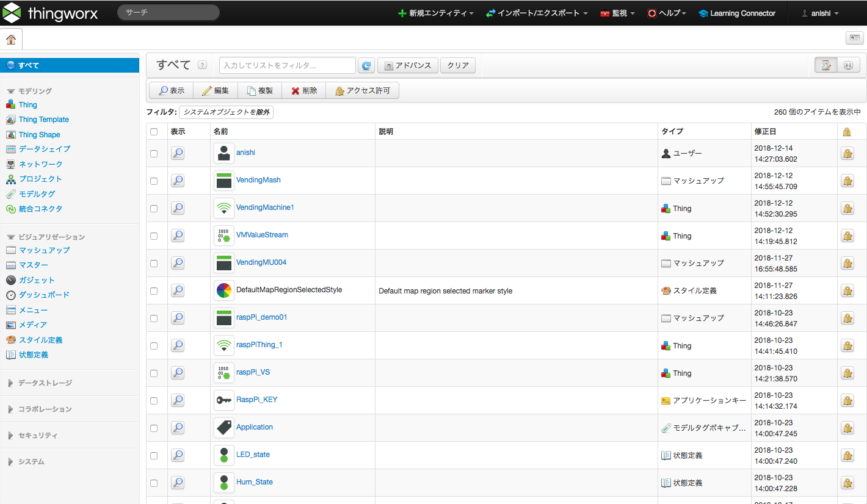Click the VMValueStream binary icon

click(x=224, y=236)
